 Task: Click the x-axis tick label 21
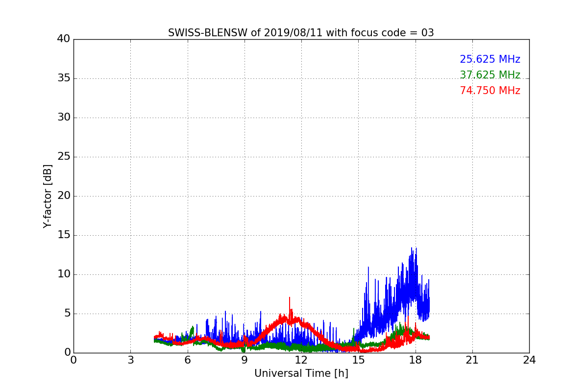pyautogui.click(x=472, y=360)
